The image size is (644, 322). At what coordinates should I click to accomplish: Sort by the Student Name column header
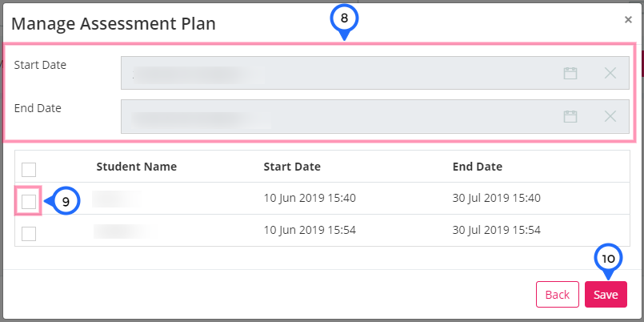tap(136, 167)
